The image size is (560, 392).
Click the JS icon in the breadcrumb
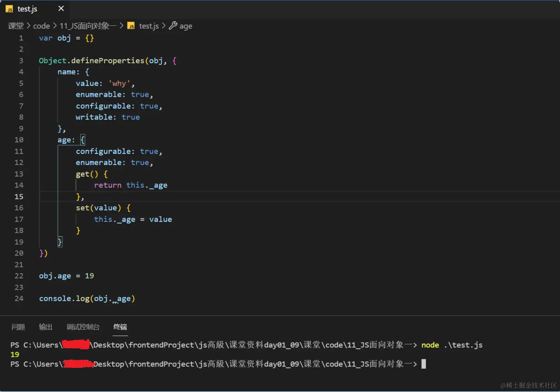pyautogui.click(x=131, y=26)
